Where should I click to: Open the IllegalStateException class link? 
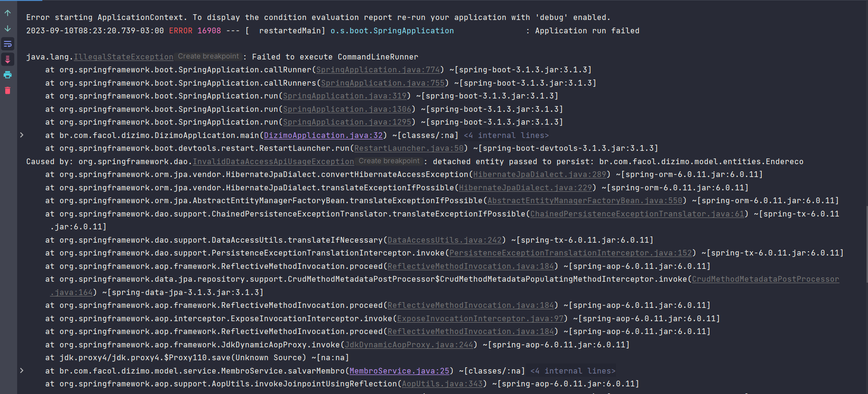pyautogui.click(x=124, y=57)
